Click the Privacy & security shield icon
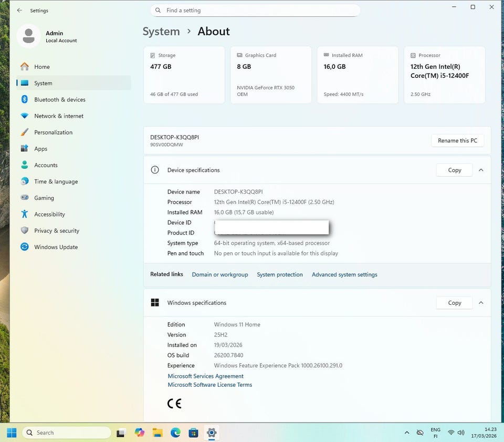Viewport: 504px width, 442px height. [25, 230]
